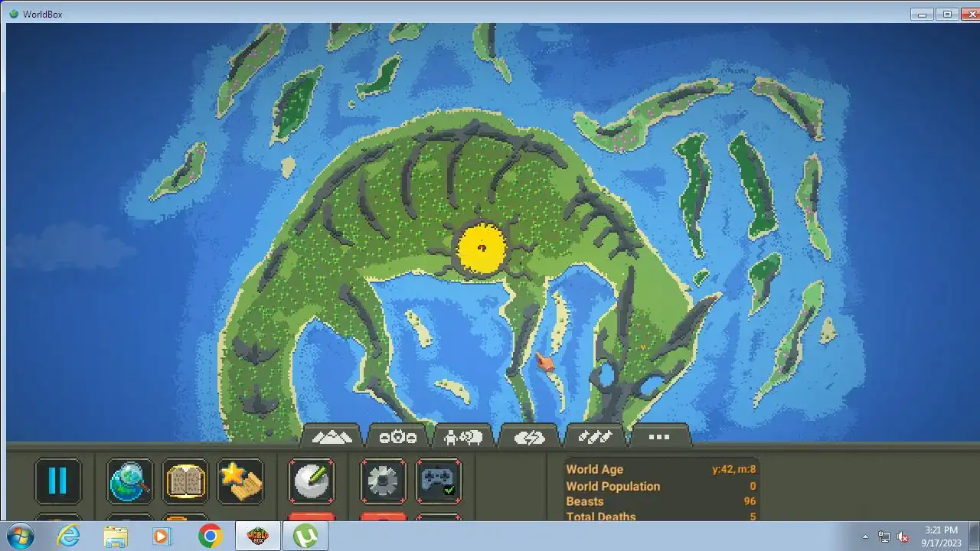Click the World Population label

[x=612, y=486]
